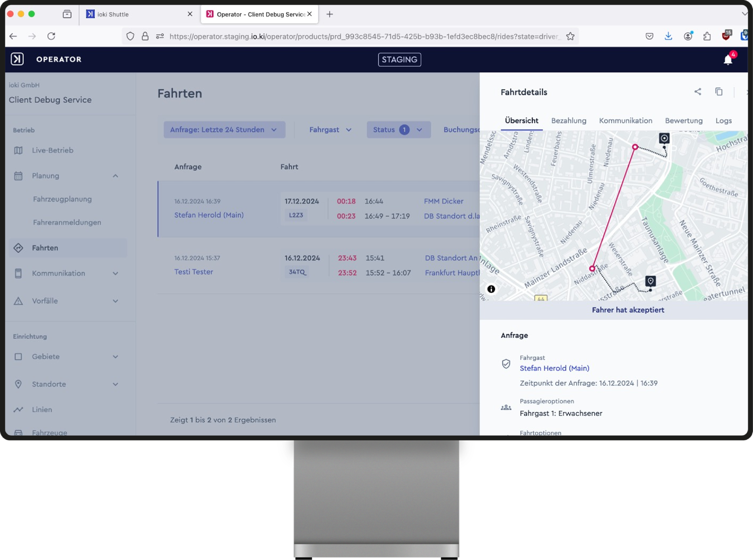The width and height of the screenshot is (753, 560).
Task: Open the Status filter dropdown
Action: point(398,130)
